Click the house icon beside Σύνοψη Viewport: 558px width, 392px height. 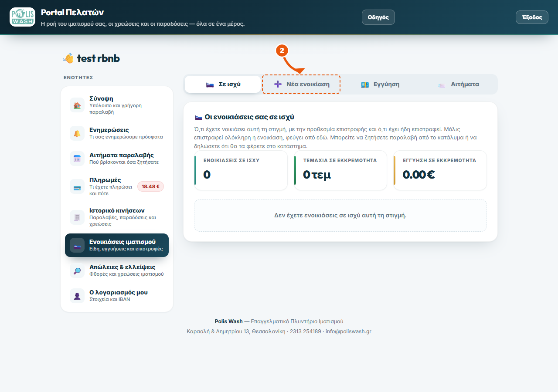[77, 105]
